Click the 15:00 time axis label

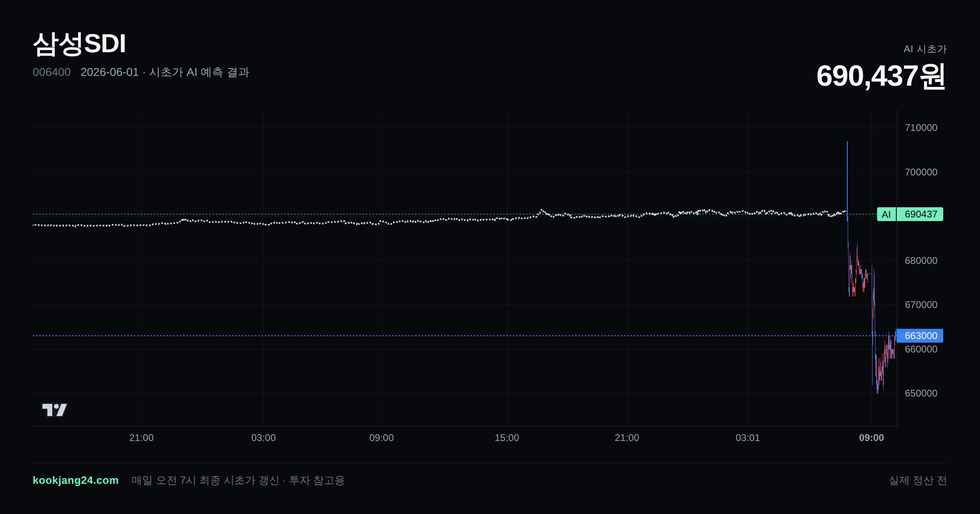[x=507, y=438]
